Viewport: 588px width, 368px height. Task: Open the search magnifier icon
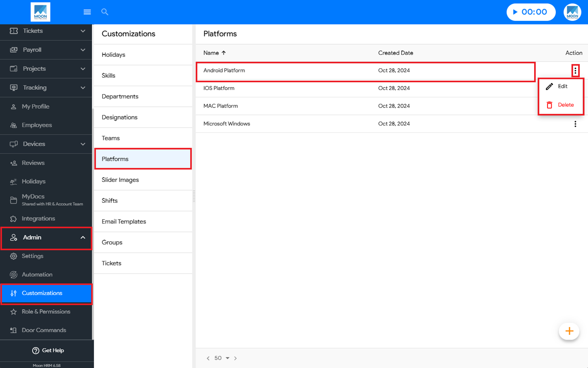coord(105,12)
